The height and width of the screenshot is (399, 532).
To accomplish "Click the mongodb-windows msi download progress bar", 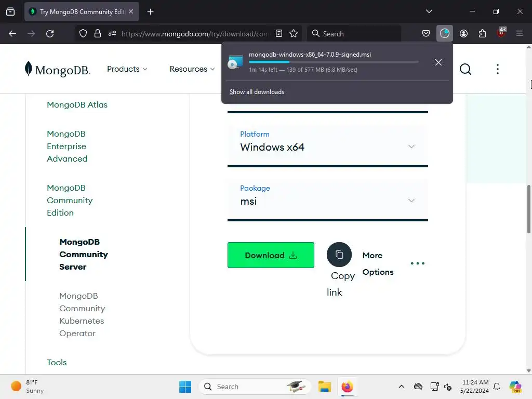I will (x=334, y=62).
